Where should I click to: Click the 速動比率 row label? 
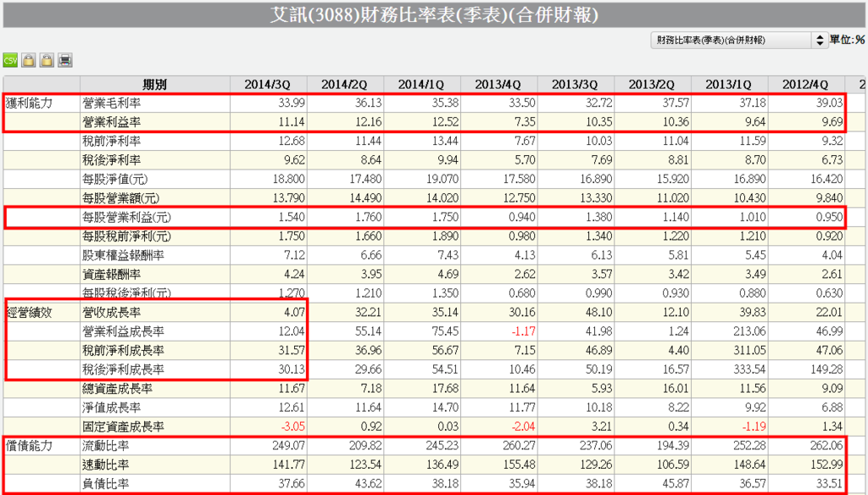[x=106, y=464]
